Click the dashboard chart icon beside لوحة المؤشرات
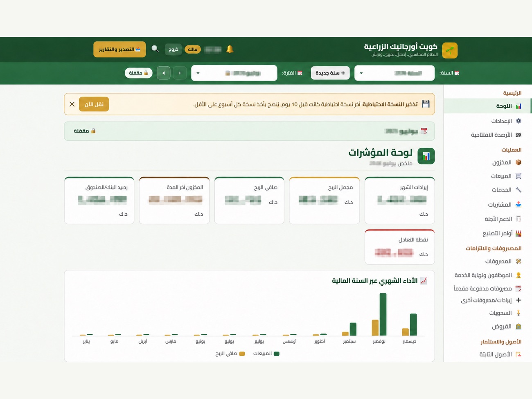Viewport: 532px width, 399px height. (426, 156)
